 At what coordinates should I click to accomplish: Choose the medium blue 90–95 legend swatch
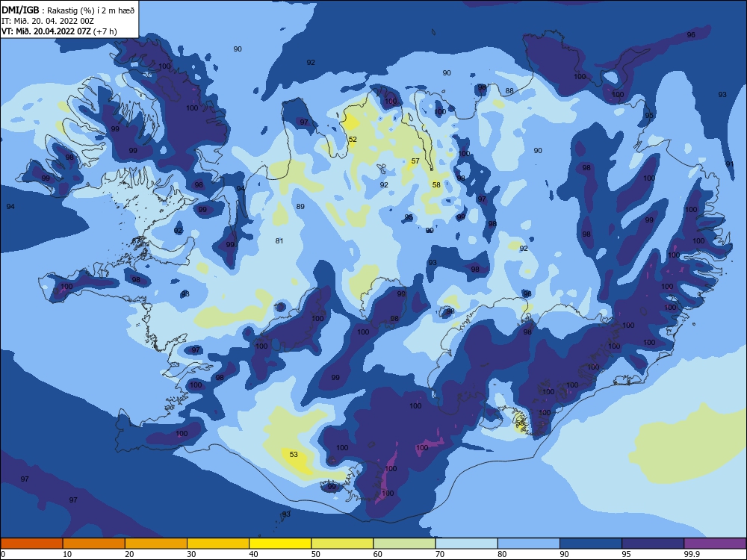[591, 544]
